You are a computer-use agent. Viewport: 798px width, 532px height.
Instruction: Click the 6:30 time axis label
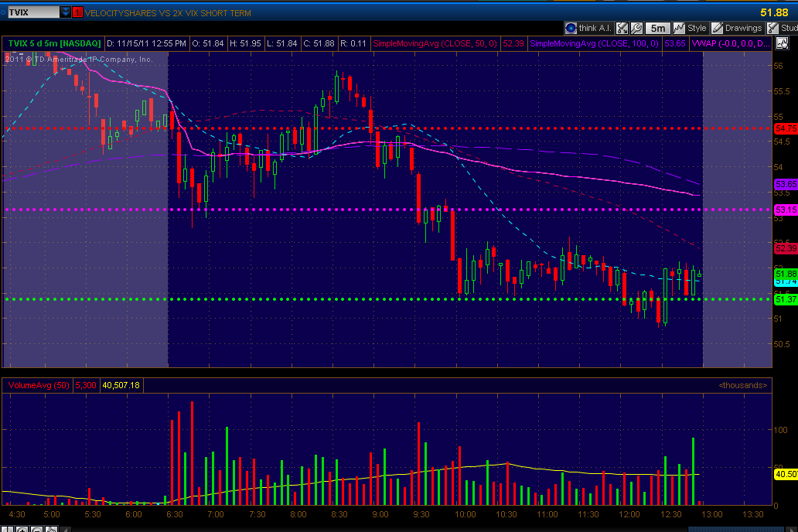click(175, 514)
